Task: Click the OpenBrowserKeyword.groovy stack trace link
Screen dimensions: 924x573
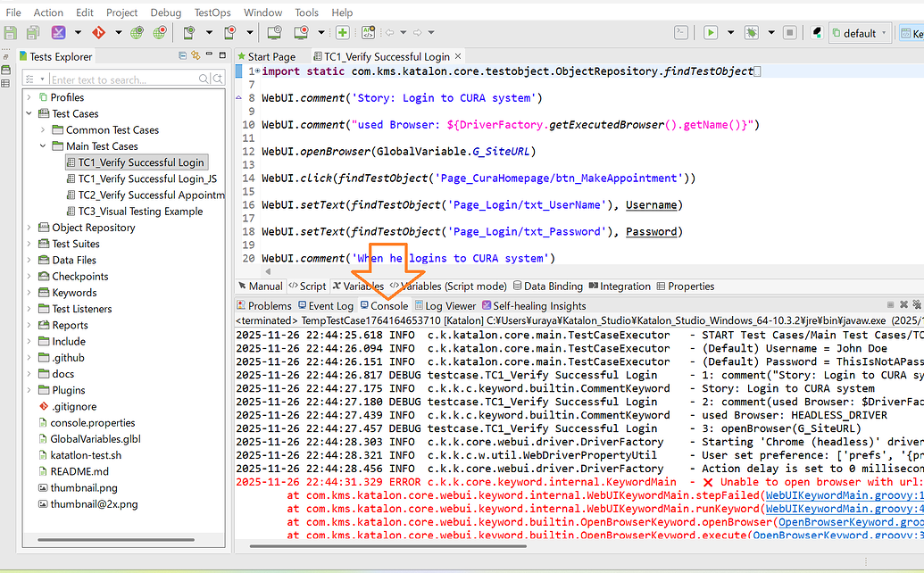Action: (x=846, y=521)
